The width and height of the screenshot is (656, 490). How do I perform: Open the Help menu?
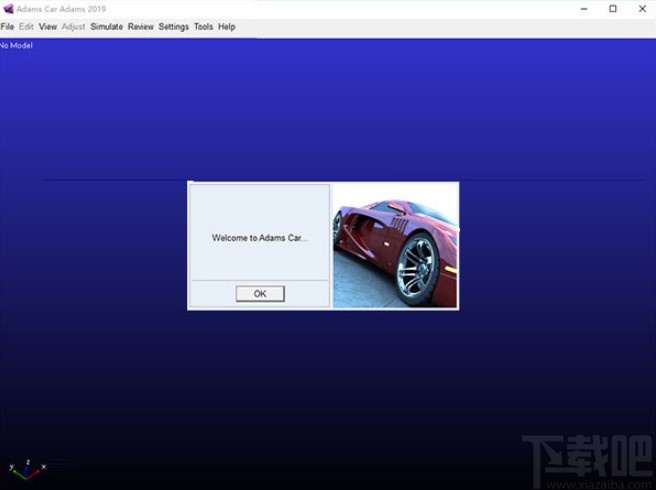click(226, 27)
